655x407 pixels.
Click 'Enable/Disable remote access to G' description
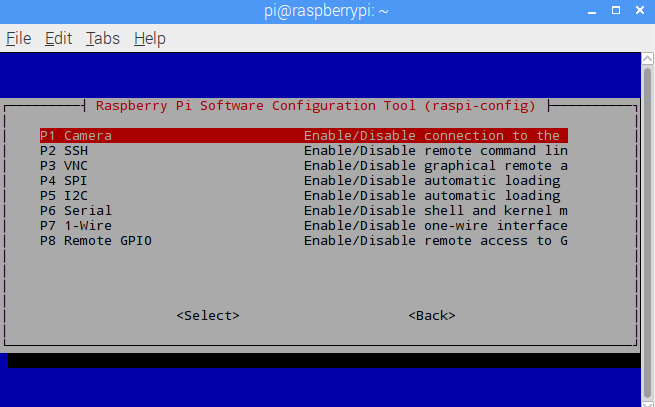(x=436, y=241)
